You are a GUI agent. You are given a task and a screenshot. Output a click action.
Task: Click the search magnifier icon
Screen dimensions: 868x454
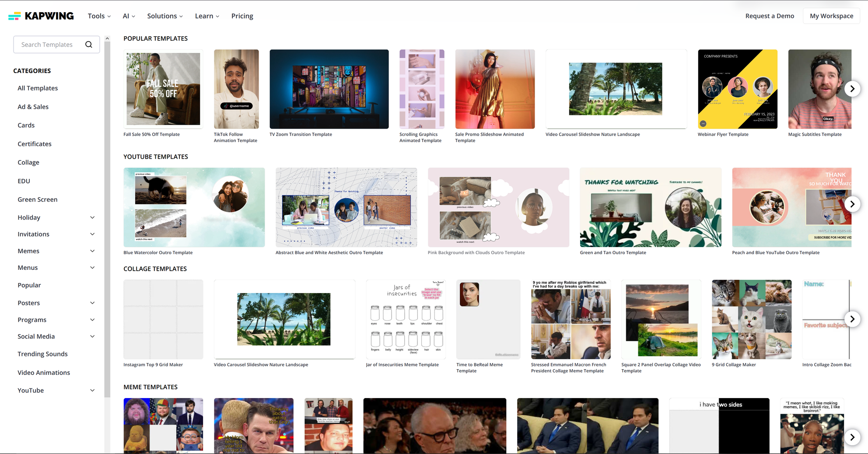pyautogui.click(x=89, y=45)
